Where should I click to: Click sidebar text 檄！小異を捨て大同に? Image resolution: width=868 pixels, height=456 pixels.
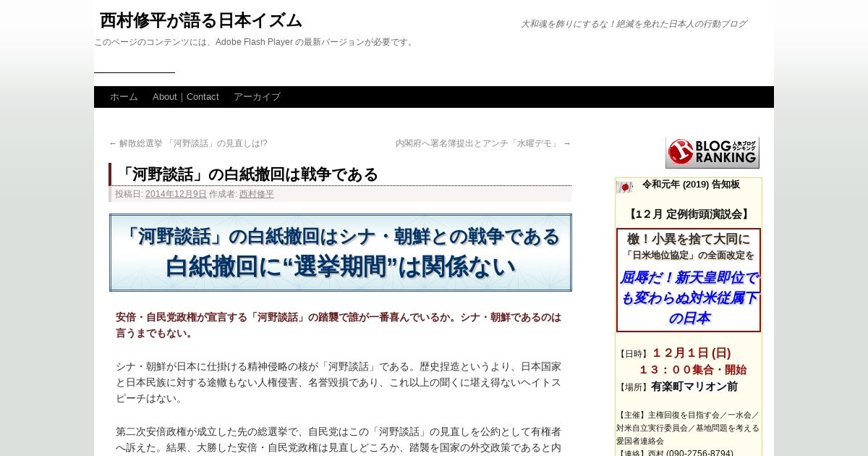click(689, 239)
